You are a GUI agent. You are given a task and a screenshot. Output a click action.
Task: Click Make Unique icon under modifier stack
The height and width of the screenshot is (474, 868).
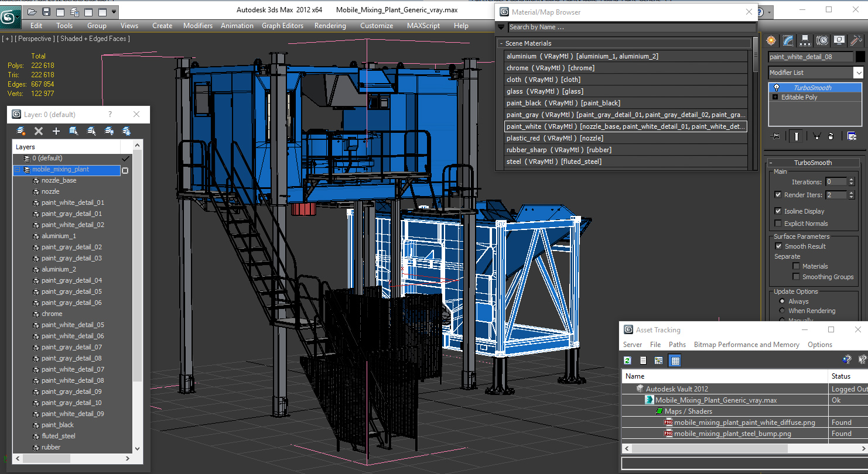point(816,136)
